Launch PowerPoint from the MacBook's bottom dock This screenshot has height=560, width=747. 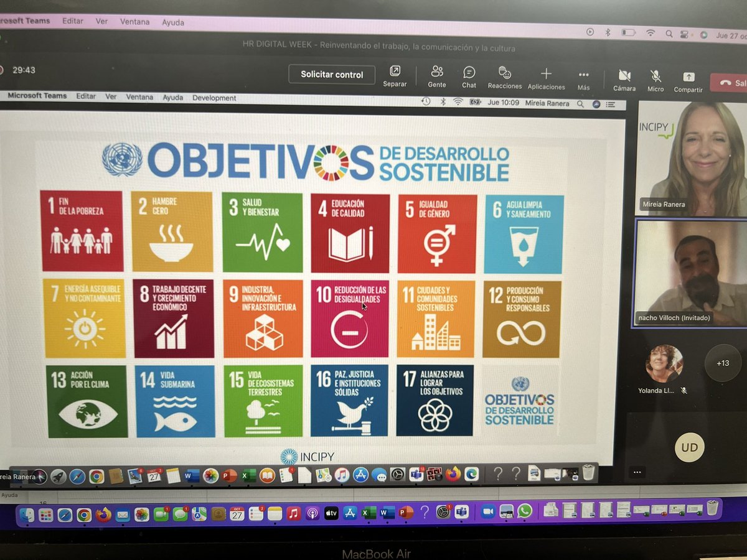coord(406,513)
